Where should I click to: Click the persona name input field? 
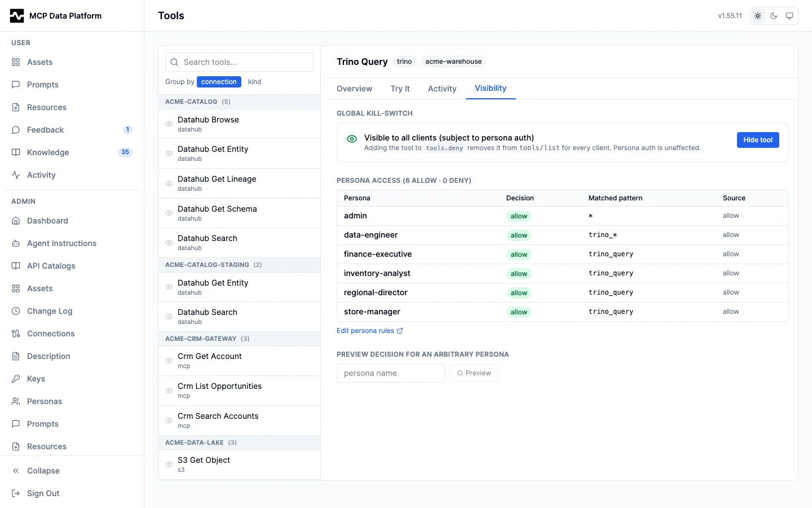391,373
